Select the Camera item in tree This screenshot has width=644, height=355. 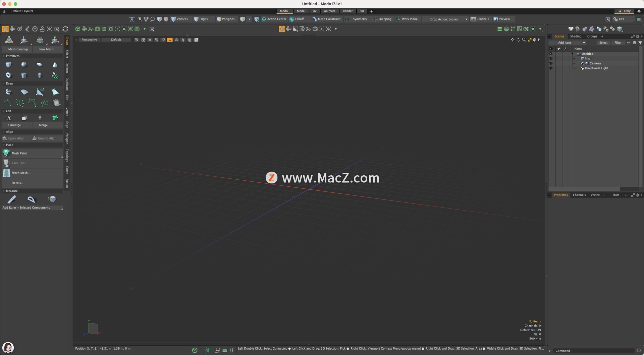(x=595, y=63)
